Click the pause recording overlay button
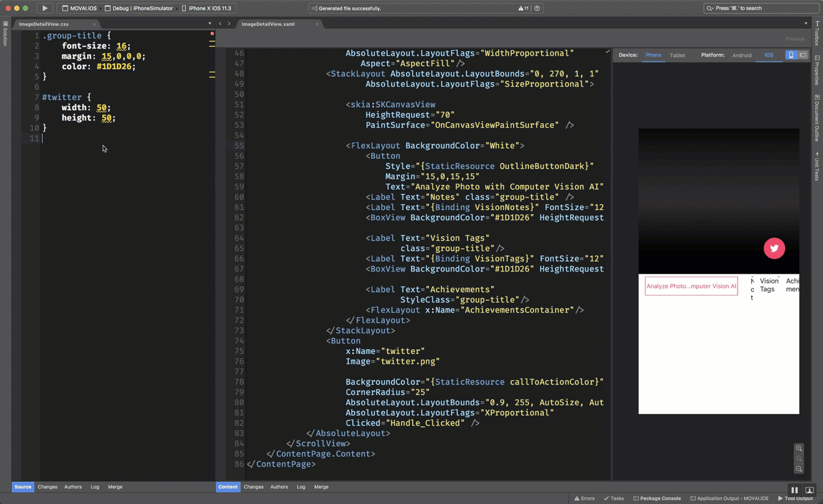The height and width of the screenshot is (504, 823). point(794,490)
